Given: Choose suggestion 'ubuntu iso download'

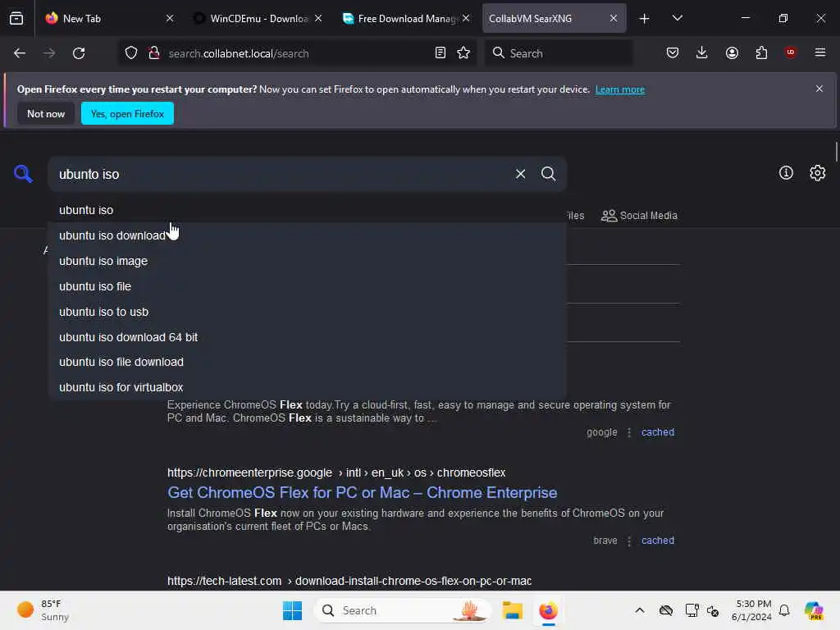Looking at the screenshot, I should tap(308, 235).
